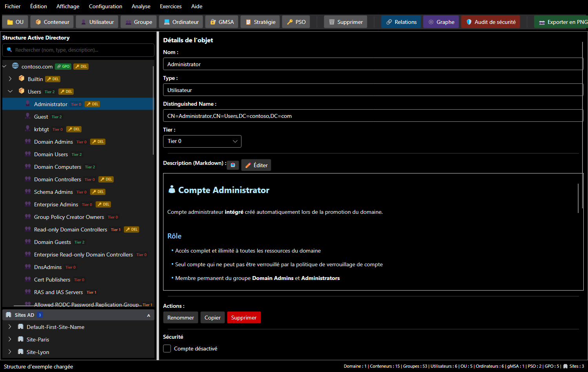Image resolution: width=588 pixels, height=372 pixels.
Task: Open the Fichier menu
Action: (13, 6)
